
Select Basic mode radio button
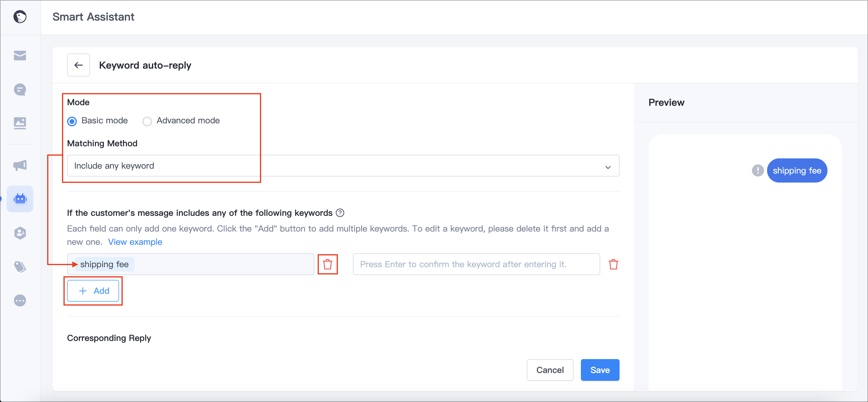[x=72, y=121]
